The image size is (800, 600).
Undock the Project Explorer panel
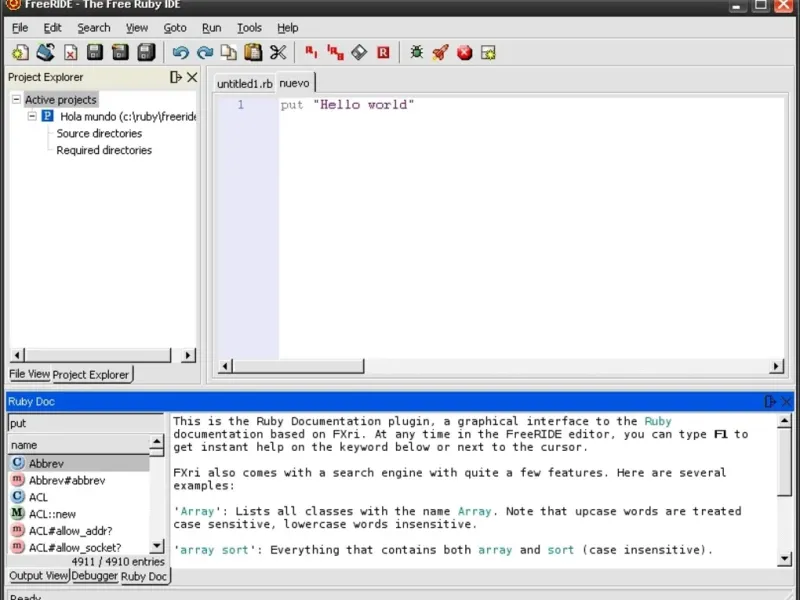click(176, 77)
